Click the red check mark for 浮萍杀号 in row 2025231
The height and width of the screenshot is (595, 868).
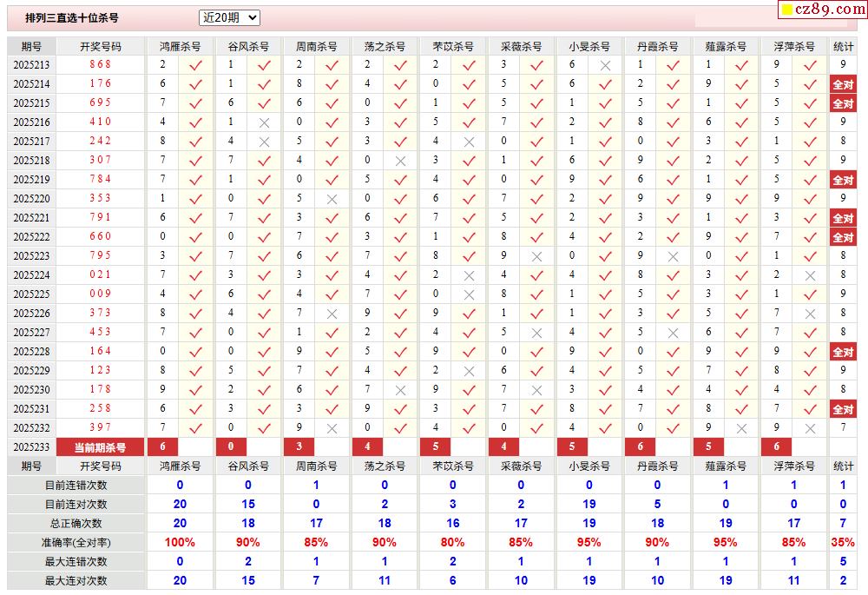click(810, 409)
